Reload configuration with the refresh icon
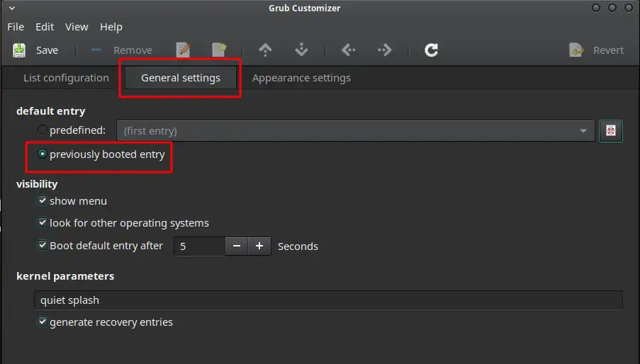This screenshot has height=364, width=640. coord(432,50)
